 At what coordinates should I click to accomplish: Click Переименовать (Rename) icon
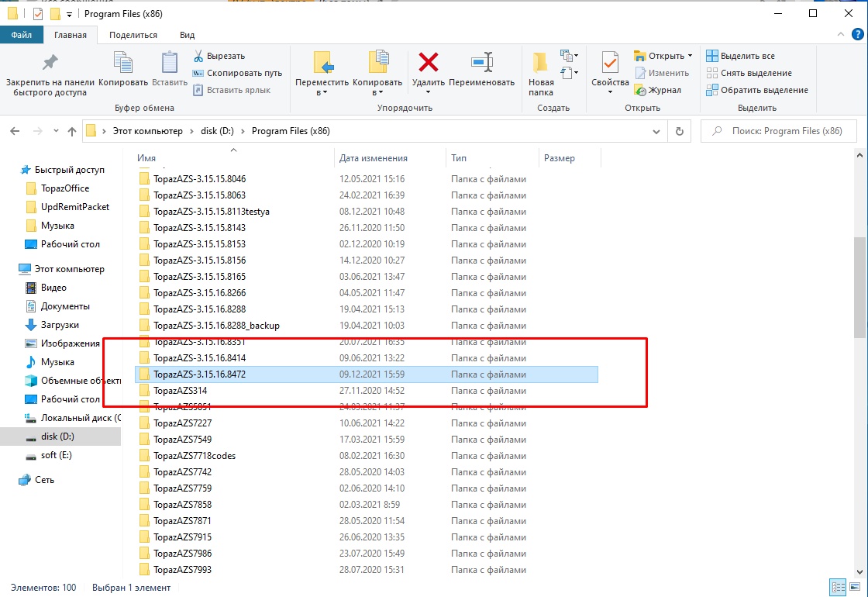pyautogui.click(x=481, y=69)
